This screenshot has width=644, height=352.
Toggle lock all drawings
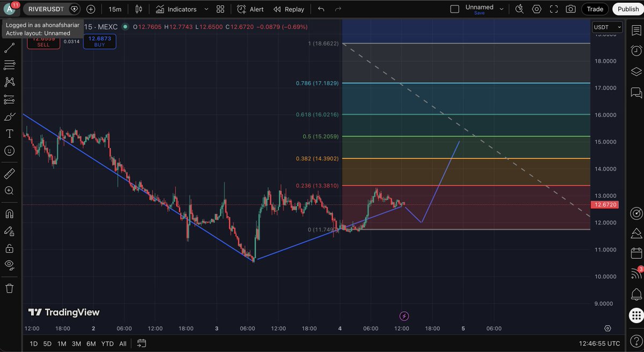pos(9,248)
